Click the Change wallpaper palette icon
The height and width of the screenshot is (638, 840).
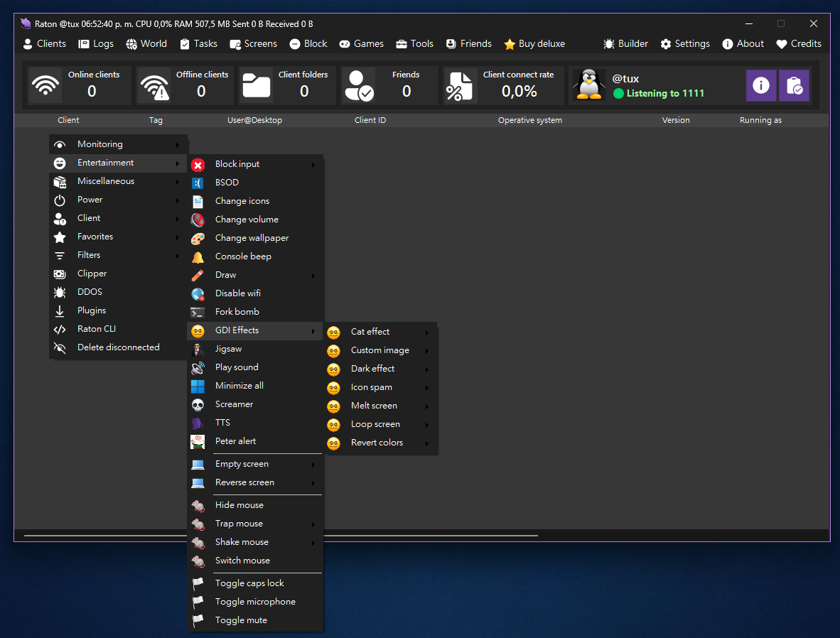coord(198,239)
